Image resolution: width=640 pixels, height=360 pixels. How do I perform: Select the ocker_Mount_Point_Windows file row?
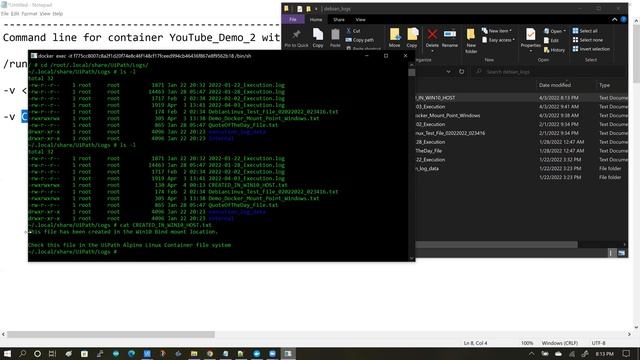pos(521,116)
